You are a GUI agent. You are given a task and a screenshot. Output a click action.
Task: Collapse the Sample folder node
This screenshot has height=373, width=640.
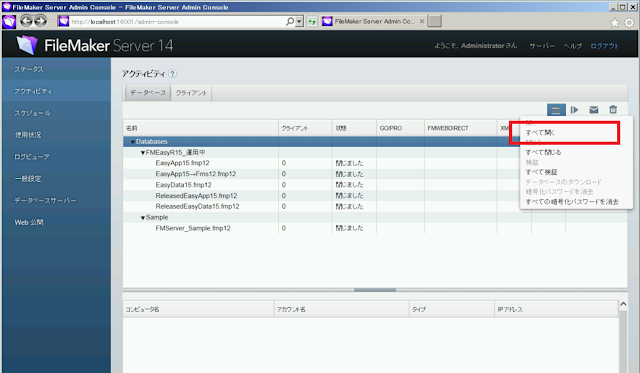[143, 218]
